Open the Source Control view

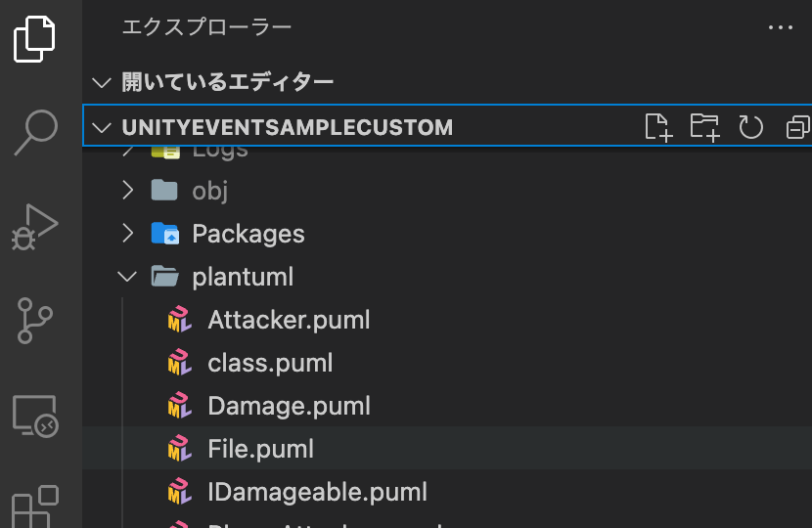point(34,321)
